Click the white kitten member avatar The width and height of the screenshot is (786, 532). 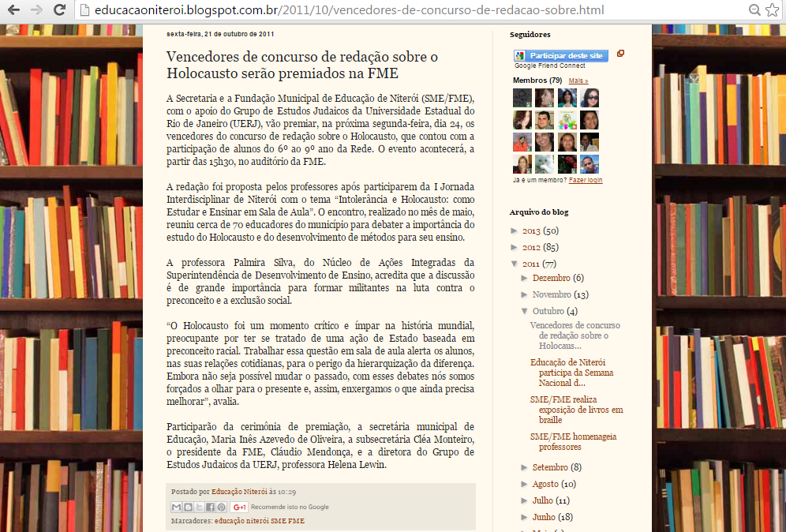point(545,164)
